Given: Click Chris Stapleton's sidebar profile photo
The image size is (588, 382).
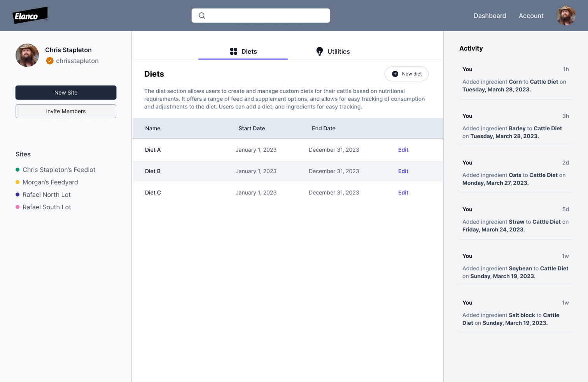Looking at the screenshot, I should point(27,55).
